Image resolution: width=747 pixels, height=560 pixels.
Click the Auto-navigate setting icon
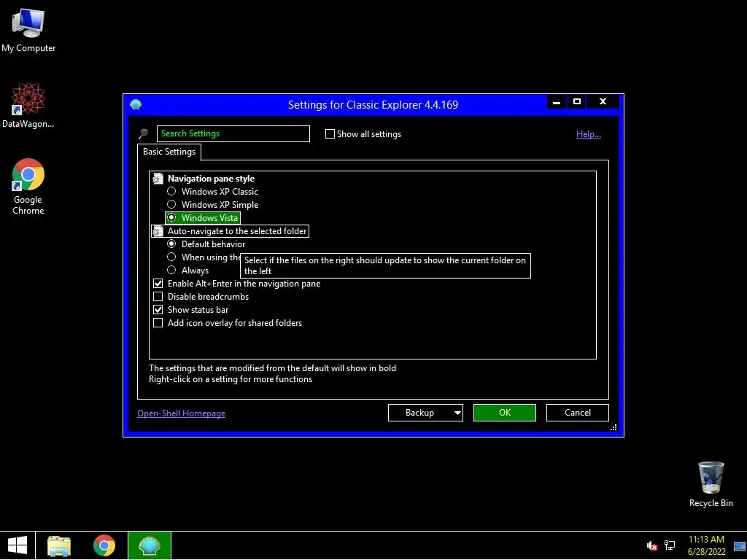158,231
